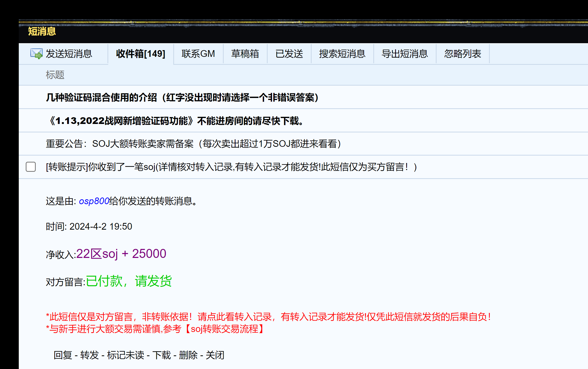Click the 转账提示 message title
The width and height of the screenshot is (588, 369).
coord(231,167)
